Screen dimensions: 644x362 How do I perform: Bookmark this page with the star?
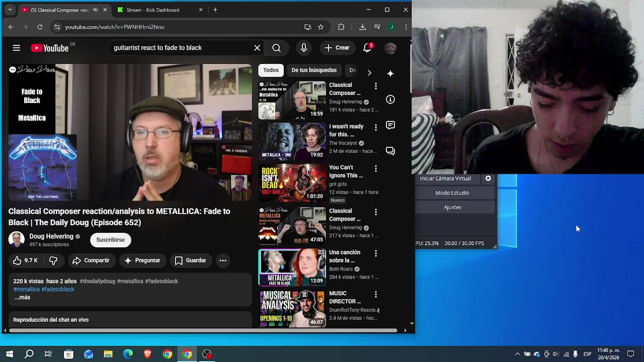pos(320,27)
